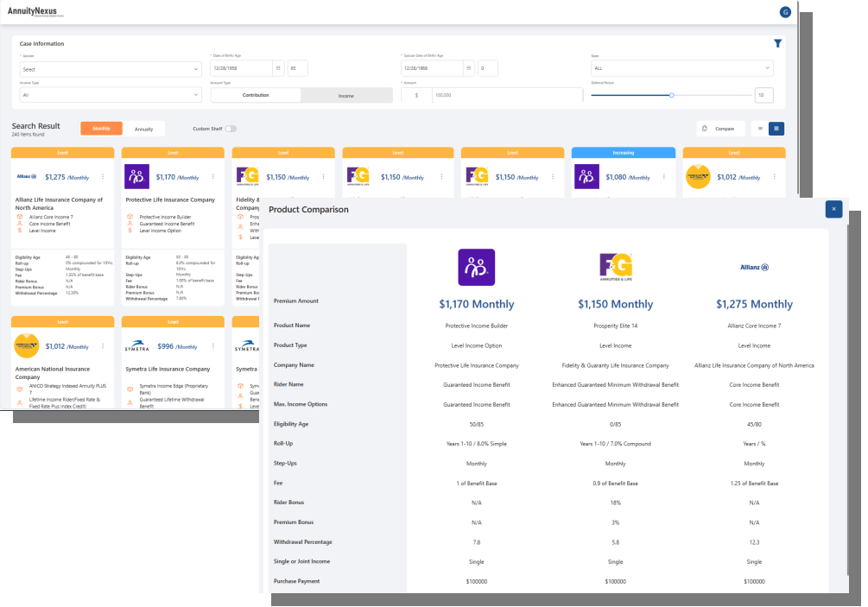
Task: Click "Prosperity Elite 14" product name
Action: (616, 326)
